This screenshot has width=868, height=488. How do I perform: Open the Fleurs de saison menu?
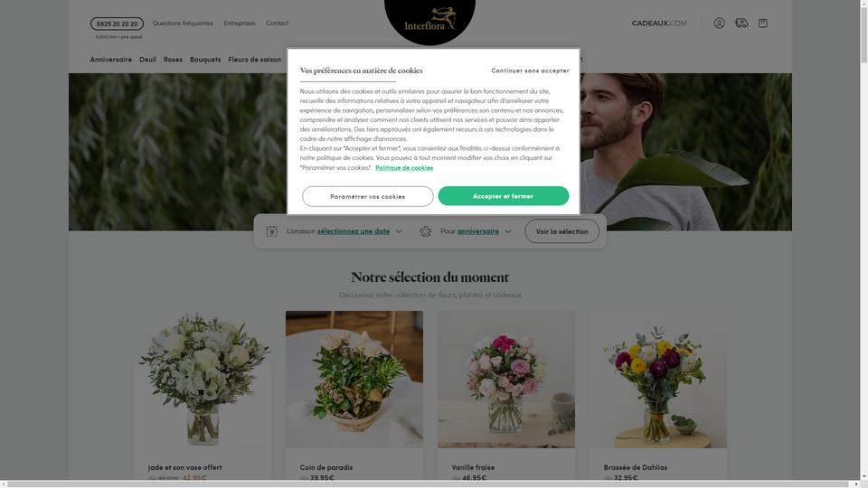255,60
